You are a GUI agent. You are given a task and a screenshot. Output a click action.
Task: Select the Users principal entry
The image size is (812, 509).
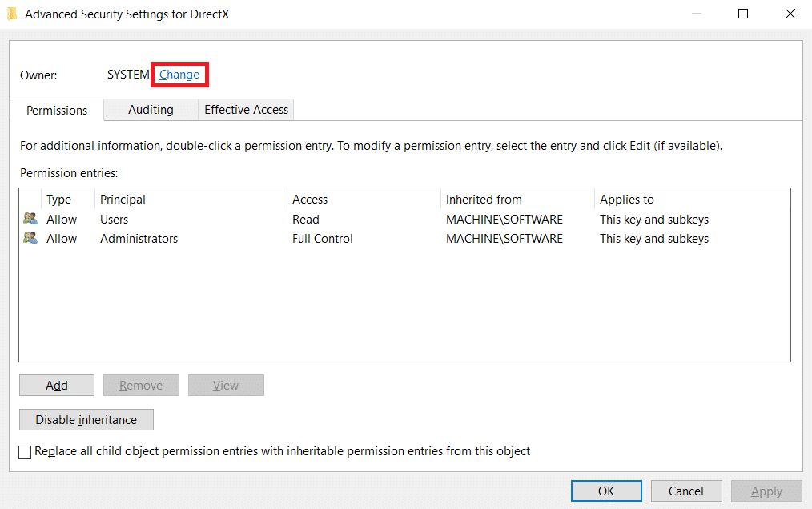pos(114,220)
